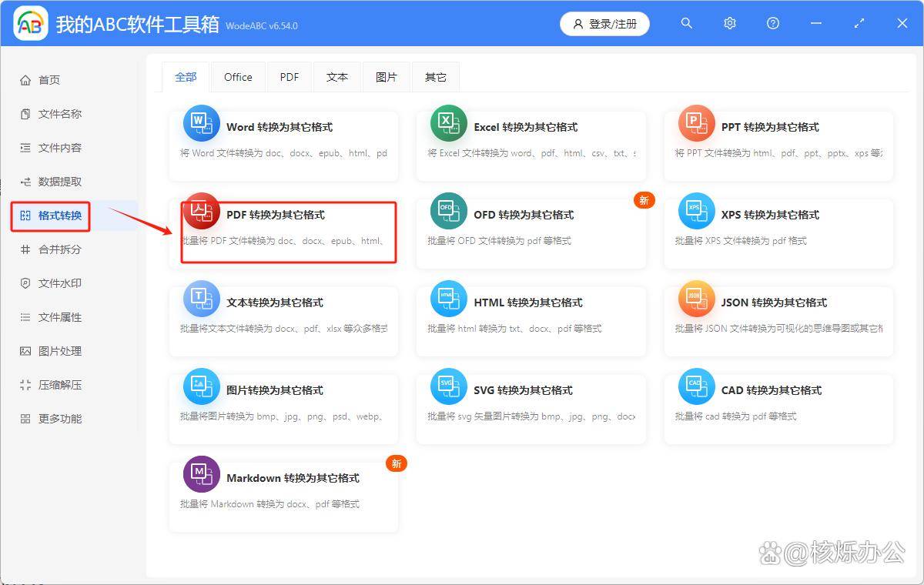Open the help question mark icon

click(773, 24)
